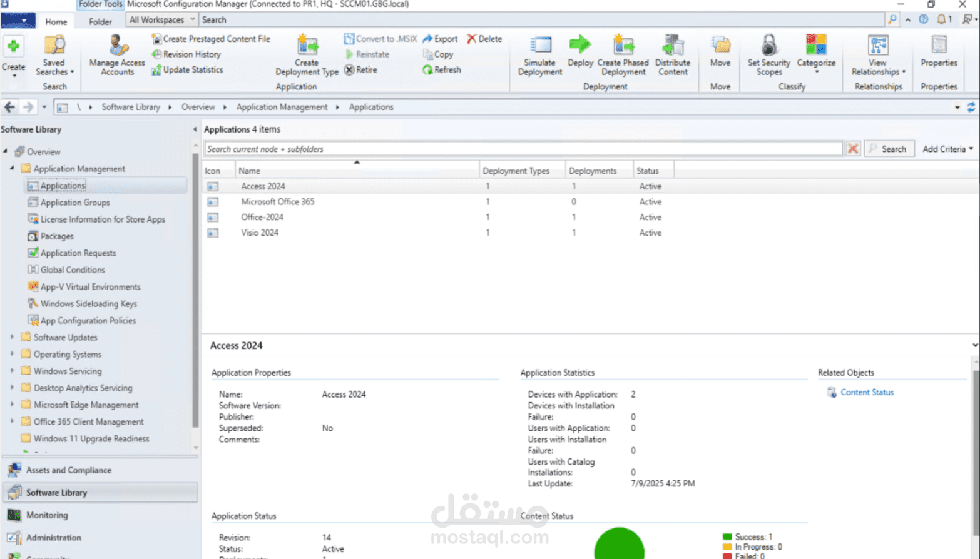Select Application Groups in the tree
This screenshot has width=980, height=559.
[x=75, y=203]
